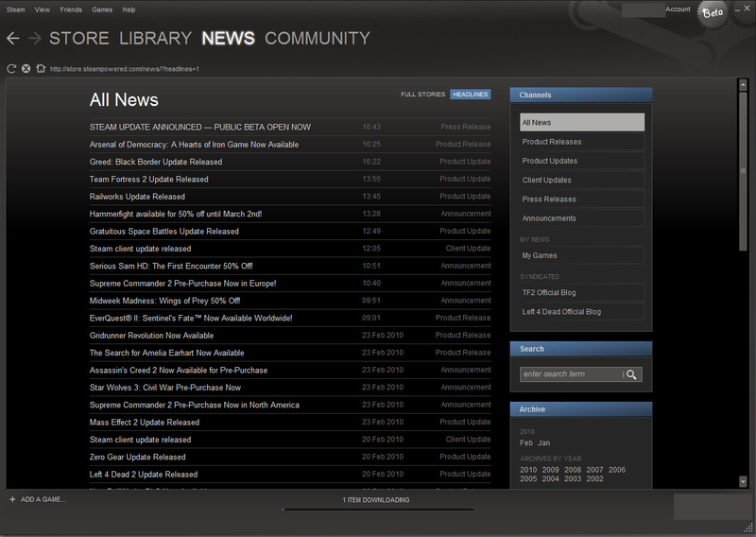The image size is (756, 537).
Task: Click the Beta badge icon
Action: click(x=713, y=13)
